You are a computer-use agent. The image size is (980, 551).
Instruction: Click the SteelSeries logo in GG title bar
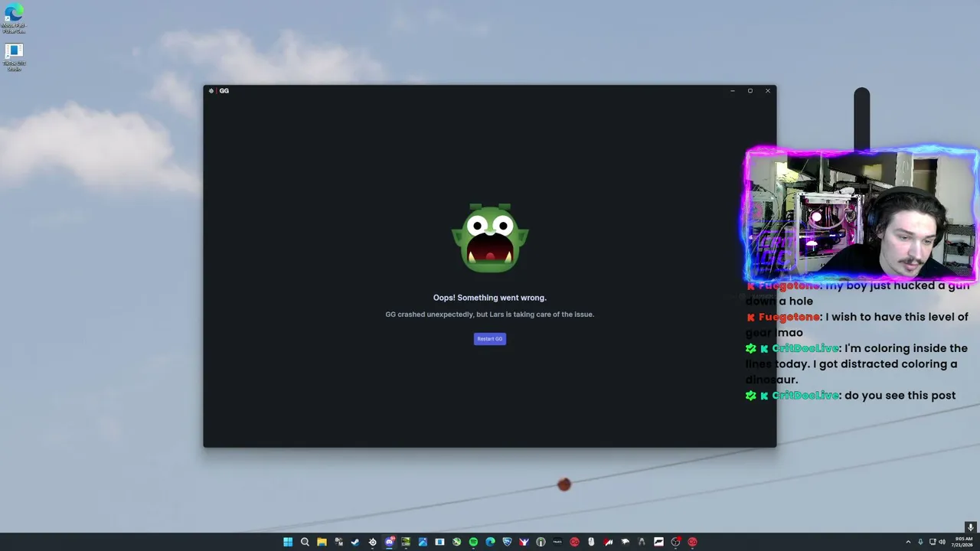[x=211, y=91]
